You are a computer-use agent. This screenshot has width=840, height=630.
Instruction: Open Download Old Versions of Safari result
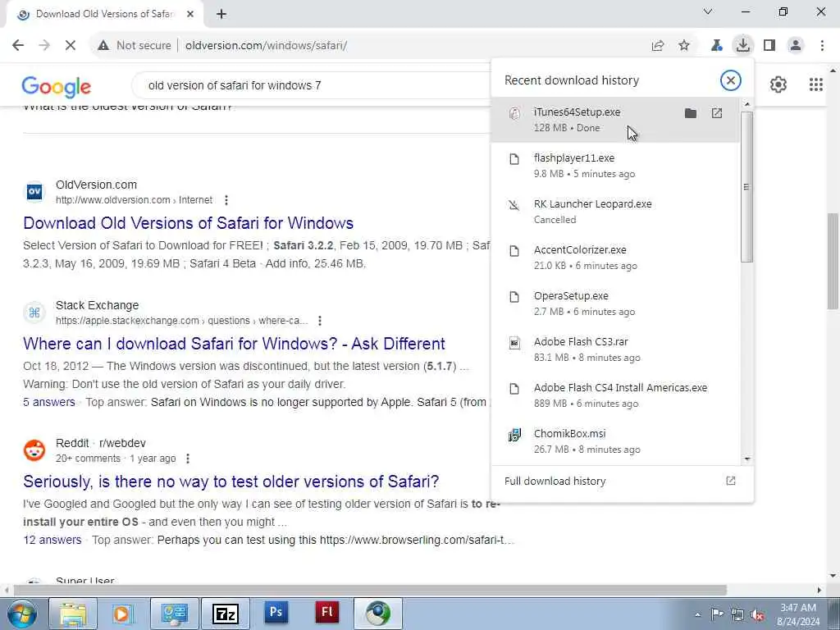tap(189, 223)
